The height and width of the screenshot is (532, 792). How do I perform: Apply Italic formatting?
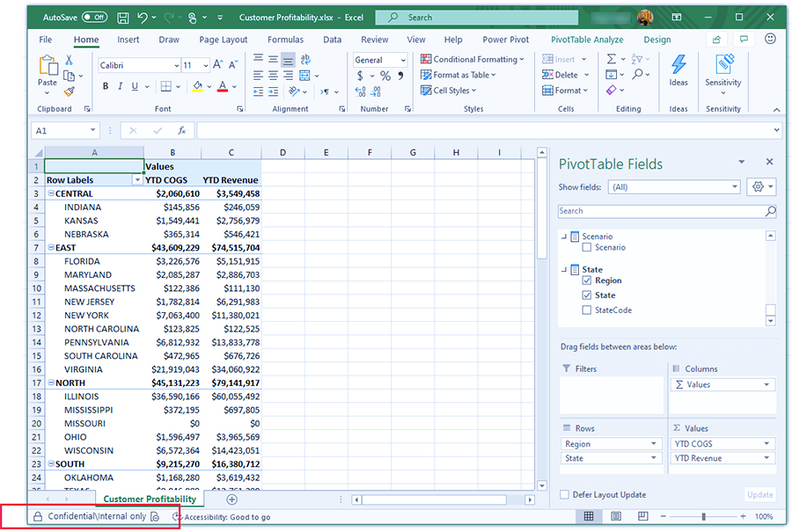click(120, 86)
